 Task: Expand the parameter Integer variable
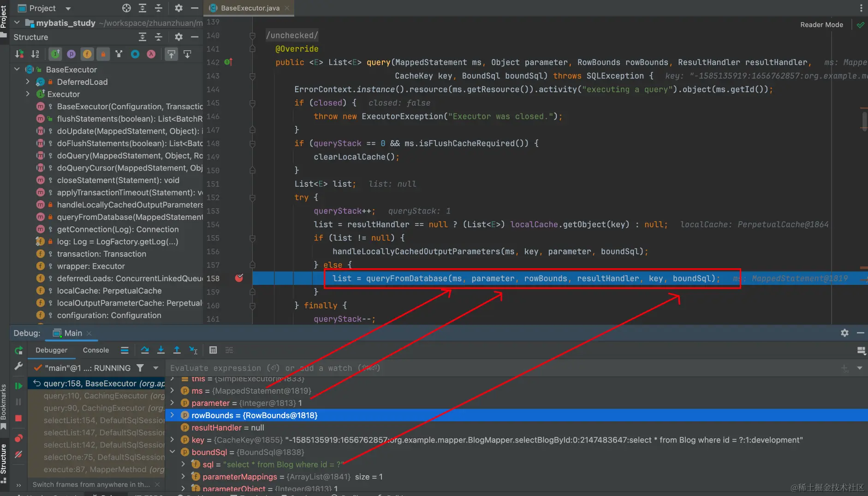coord(172,403)
